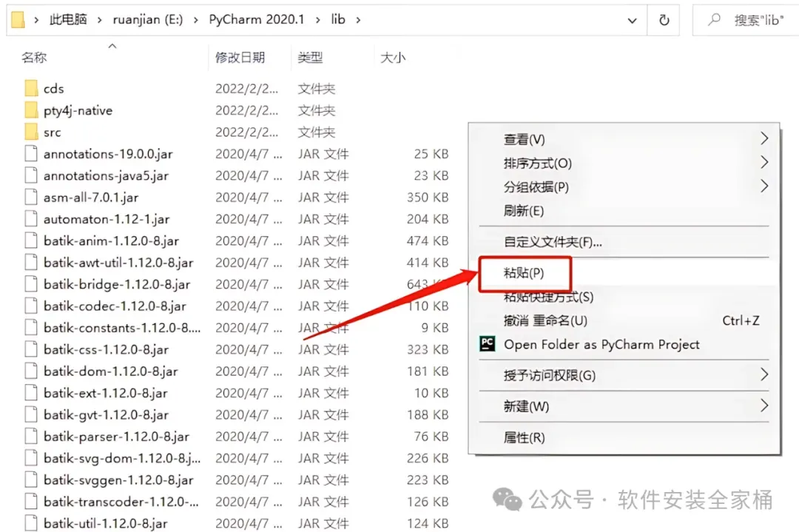Select 粘贴(P) in context menu
799x532 pixels.
[x=523, y=272]
